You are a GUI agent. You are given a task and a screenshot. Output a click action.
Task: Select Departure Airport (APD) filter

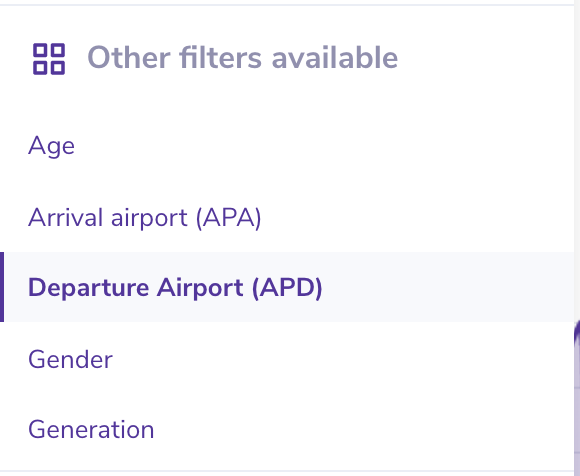pyautogui.click(x=287, y=287)
